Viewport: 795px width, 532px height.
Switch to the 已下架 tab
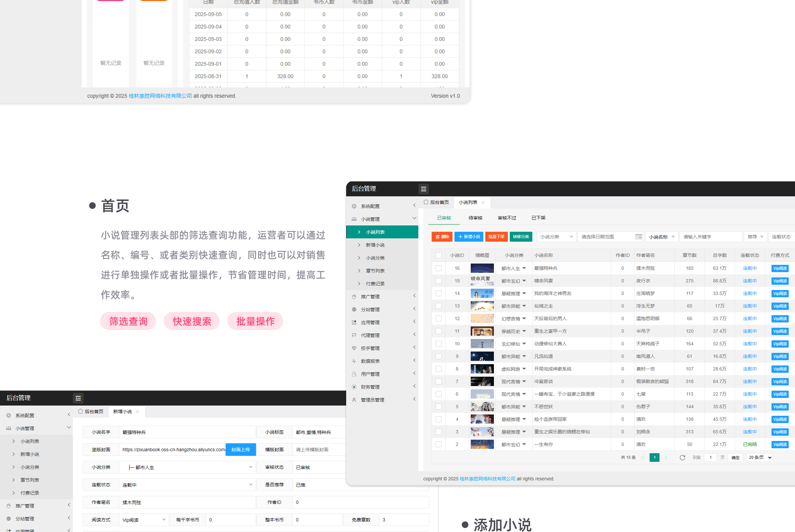[x=538, y=218]
